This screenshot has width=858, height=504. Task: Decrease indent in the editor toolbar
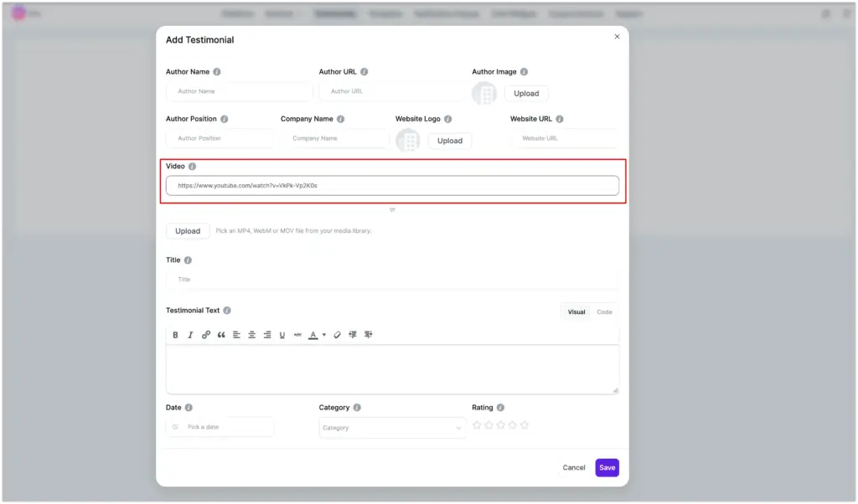pyautogui.click(x=353, y=335)
